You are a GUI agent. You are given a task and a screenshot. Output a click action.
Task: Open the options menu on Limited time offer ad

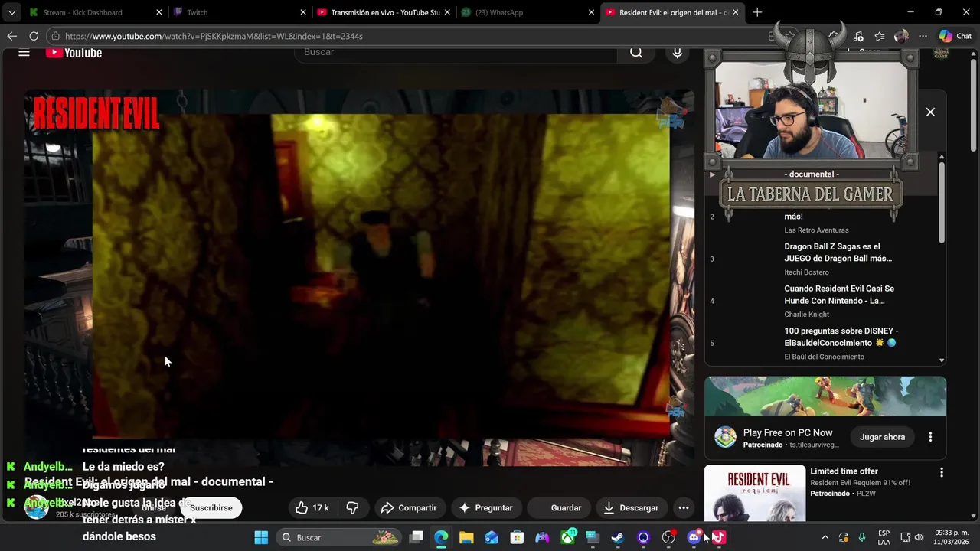click(x=942, y=472)
